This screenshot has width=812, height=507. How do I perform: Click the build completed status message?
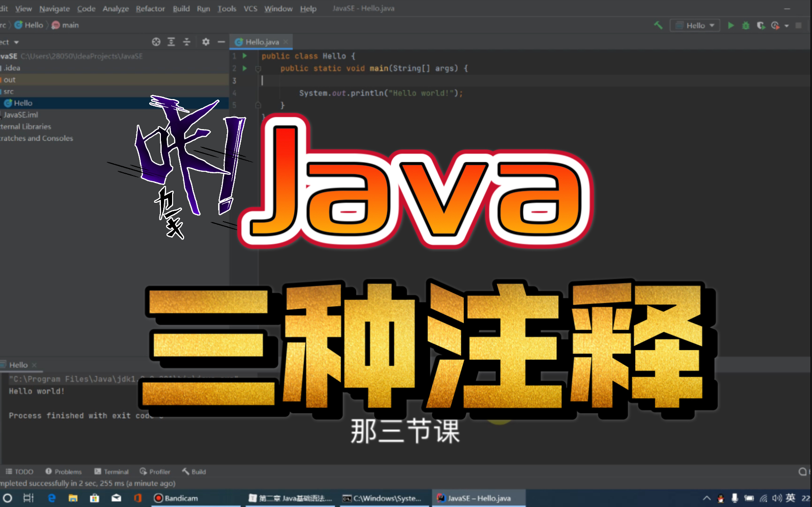point(88,483)
